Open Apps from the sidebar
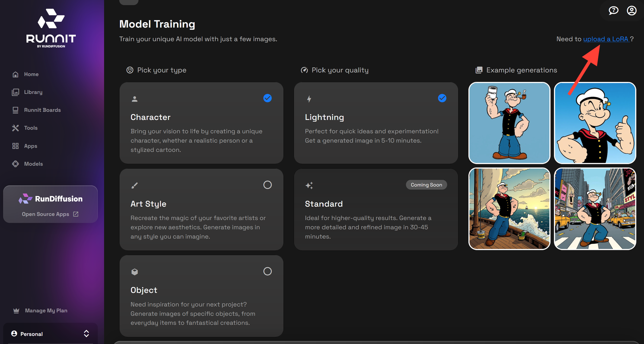The width and height of the screenshot is (644, 344). coord(31,146)
